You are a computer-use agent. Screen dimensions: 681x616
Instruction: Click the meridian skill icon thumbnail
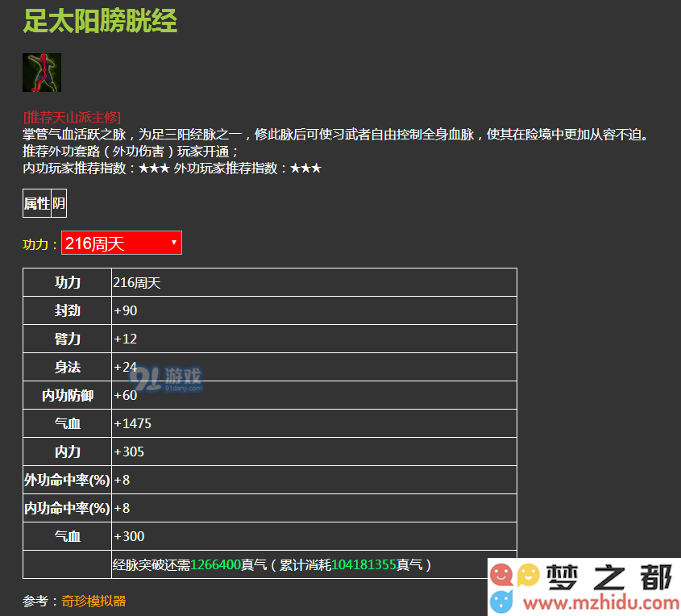(x=42, y=73)
